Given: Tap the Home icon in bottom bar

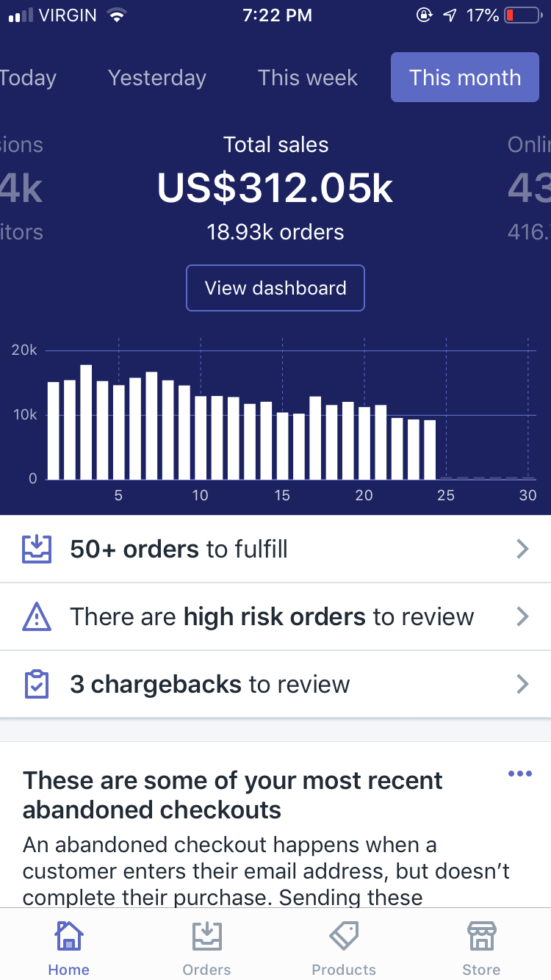Looking at the screenshot, I should pos(68,937).
